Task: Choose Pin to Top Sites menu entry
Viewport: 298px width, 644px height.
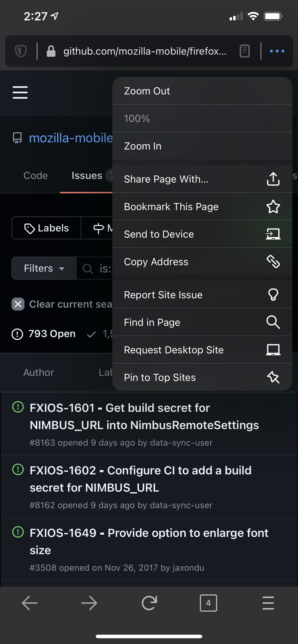Action: point(202,377)
